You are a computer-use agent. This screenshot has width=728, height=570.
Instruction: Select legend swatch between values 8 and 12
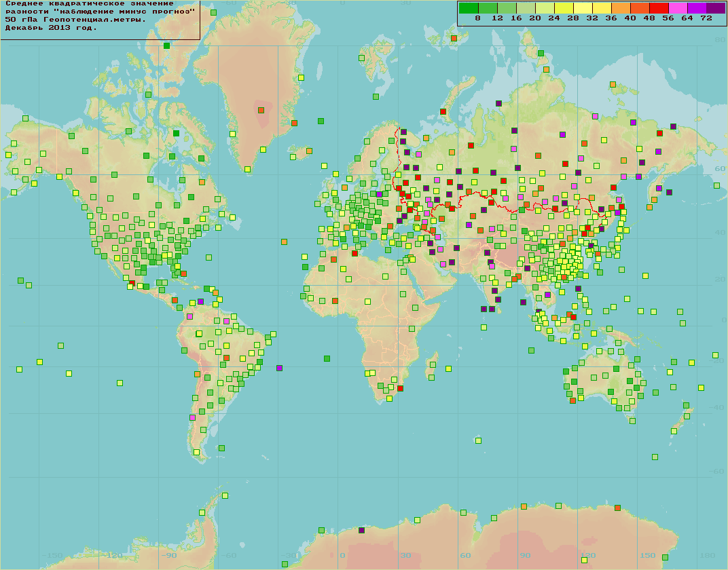click(488, 8)
